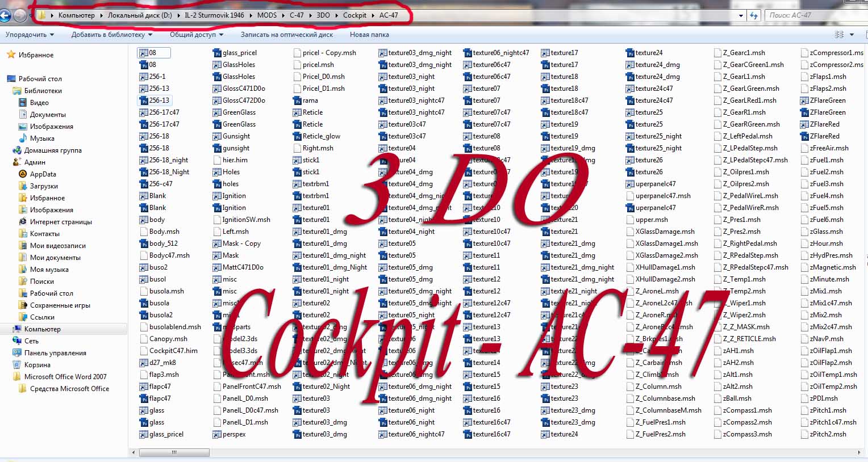Click the icon of file upper.msh

point(630,220)
